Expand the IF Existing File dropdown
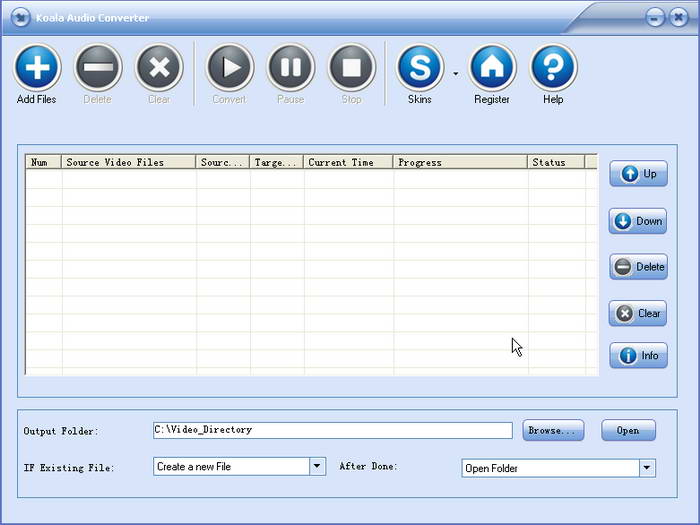The height and width of the screenshot is (525, 700). [317, 467]
